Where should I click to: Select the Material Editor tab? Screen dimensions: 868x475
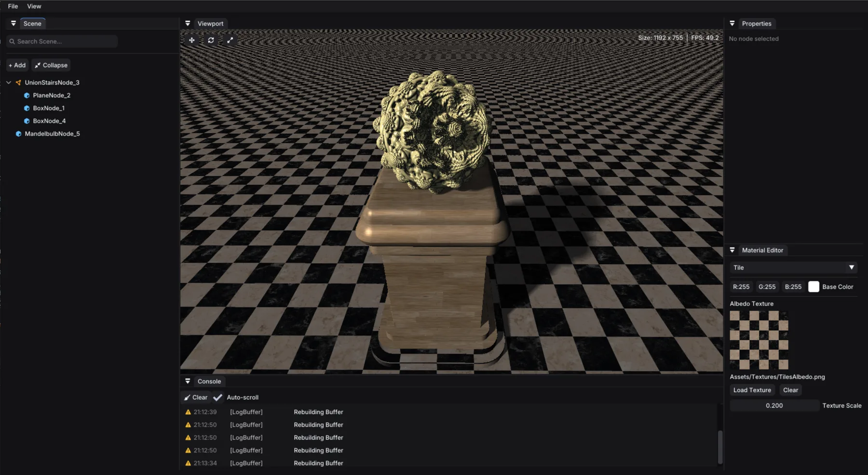(x=762, y=250)
